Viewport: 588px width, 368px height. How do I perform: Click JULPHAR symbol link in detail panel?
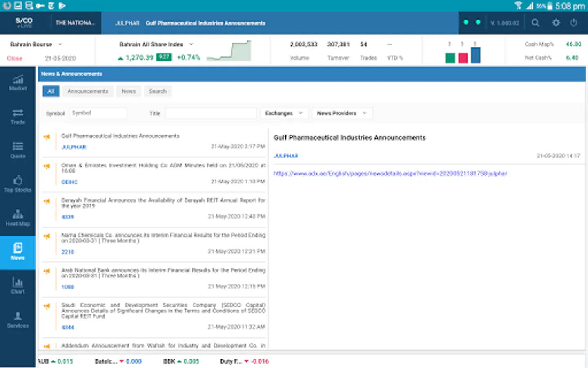tap(286, 156)
